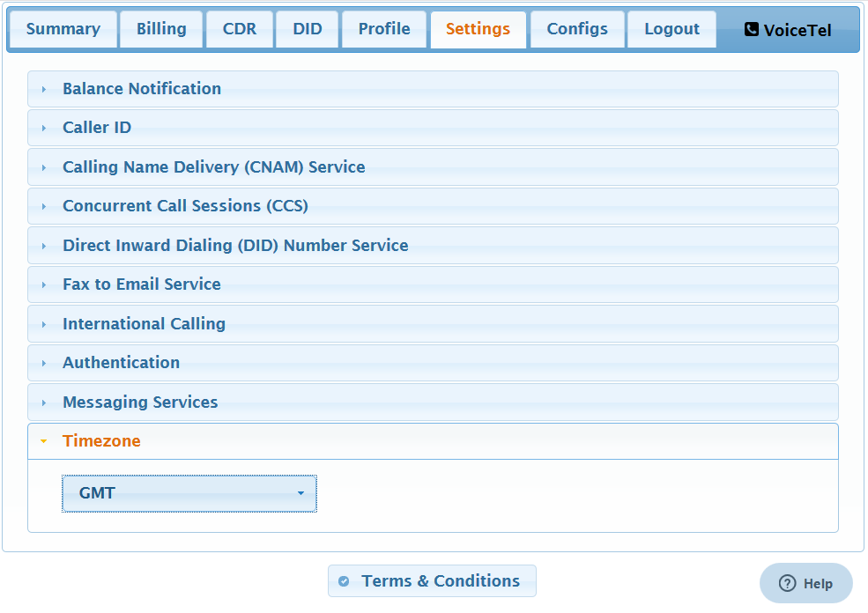Expand the Messaging Services section
The image size is (868, 613).
coord(433,403)
